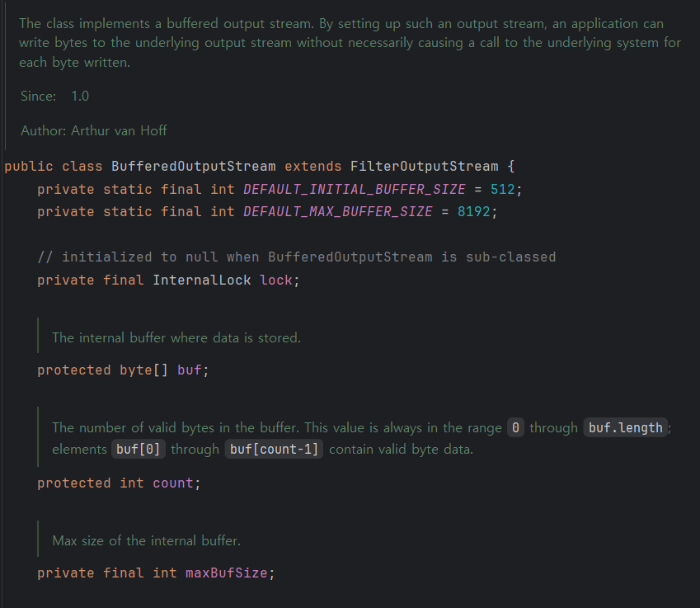Click the buf field declaration
700x608 pixels.
[x=190, y=370]
